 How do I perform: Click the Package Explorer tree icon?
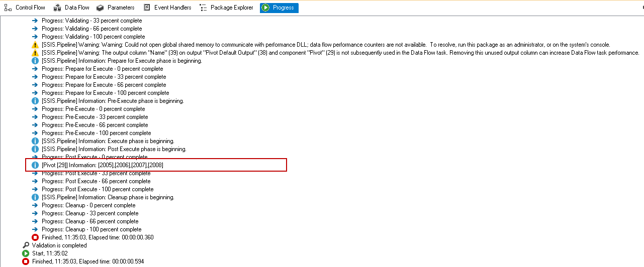[203, 8]
